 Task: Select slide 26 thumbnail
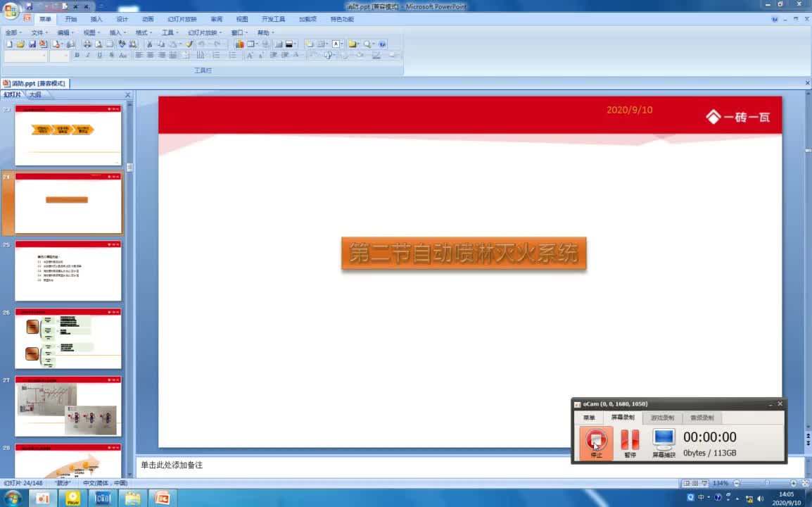[68, 339]
